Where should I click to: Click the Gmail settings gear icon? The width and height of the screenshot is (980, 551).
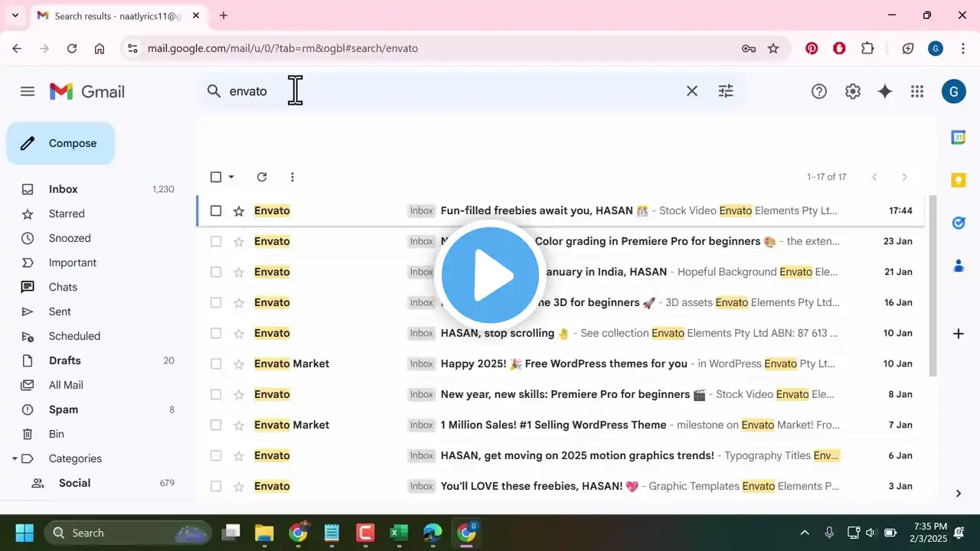852,92
